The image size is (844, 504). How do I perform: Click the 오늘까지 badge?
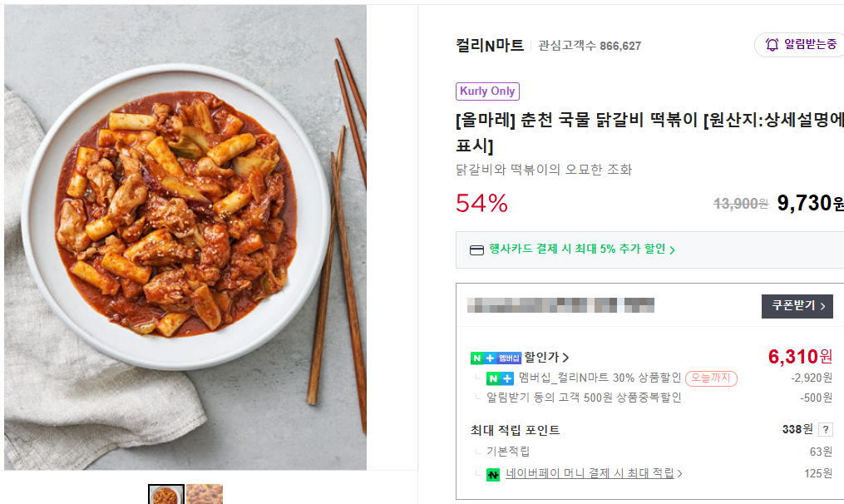(711, 378)
